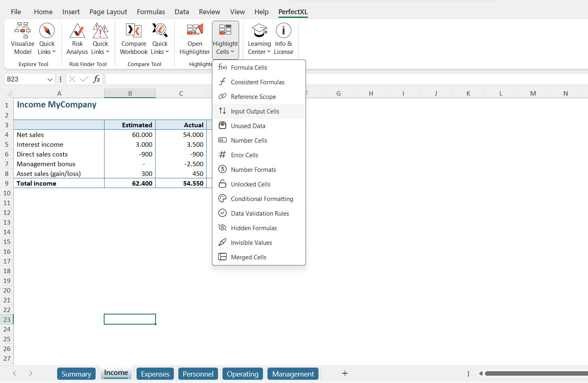Screen dimensions: 588x383
Task: Select Hidden Formulas entry
Action: [x=254, y=228]
